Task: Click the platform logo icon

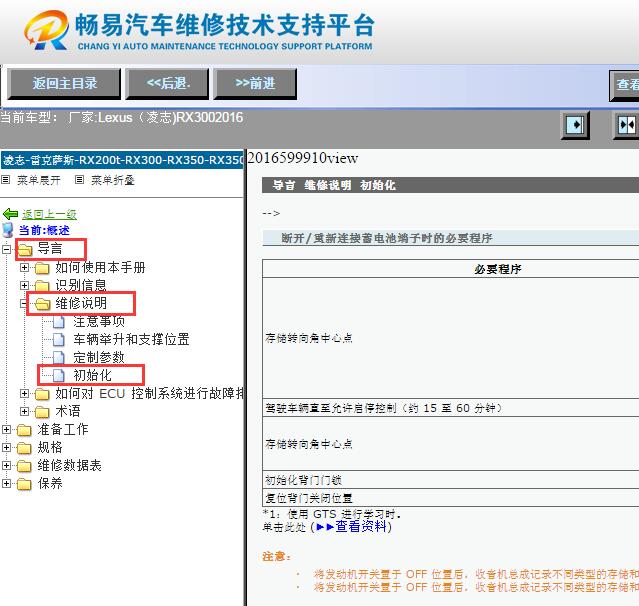Action: [x=46, y=30]
